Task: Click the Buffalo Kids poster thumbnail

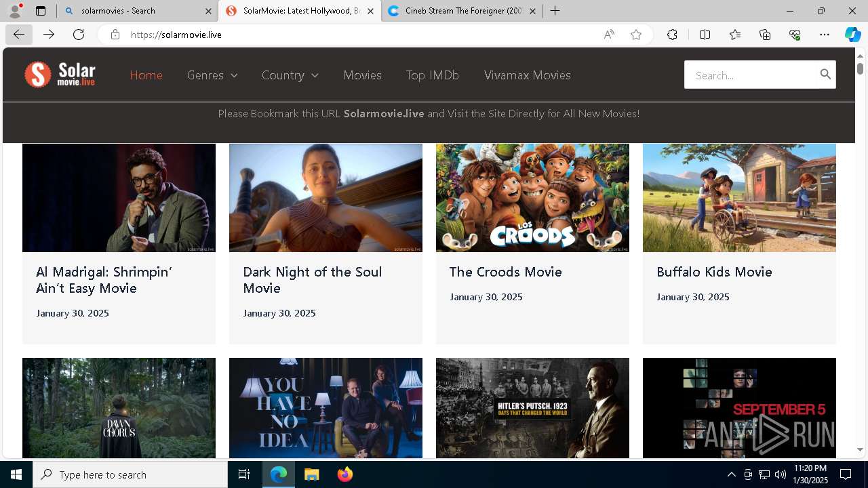Action: pos(739,198)
